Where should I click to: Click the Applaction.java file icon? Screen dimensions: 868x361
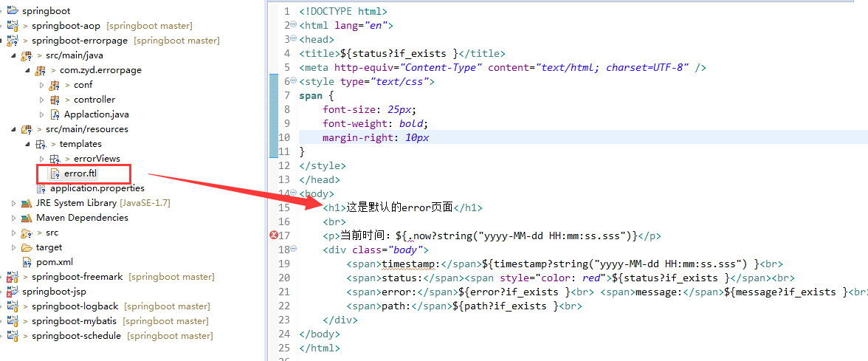pos(55,114)
